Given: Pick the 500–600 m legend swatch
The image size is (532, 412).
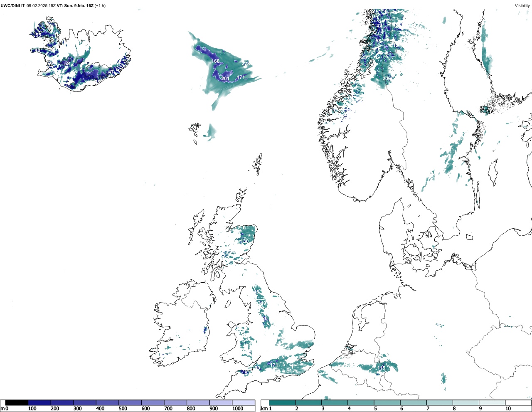Looking at the screenshot, I should 130,402.
